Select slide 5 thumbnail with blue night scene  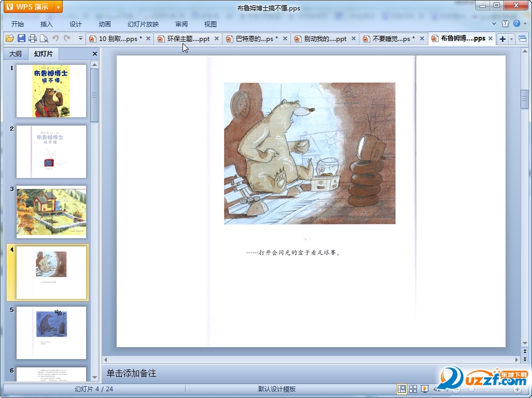point(51,333)
